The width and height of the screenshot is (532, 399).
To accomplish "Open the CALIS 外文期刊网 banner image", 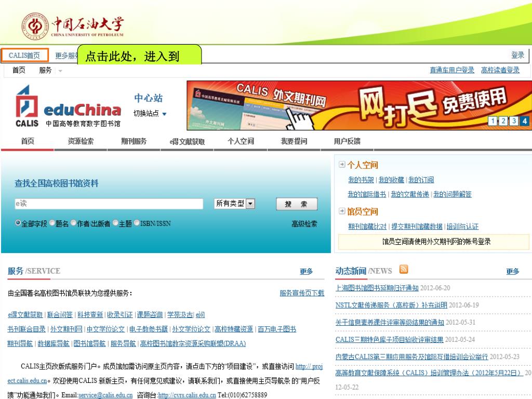I will tap(360, 105).
